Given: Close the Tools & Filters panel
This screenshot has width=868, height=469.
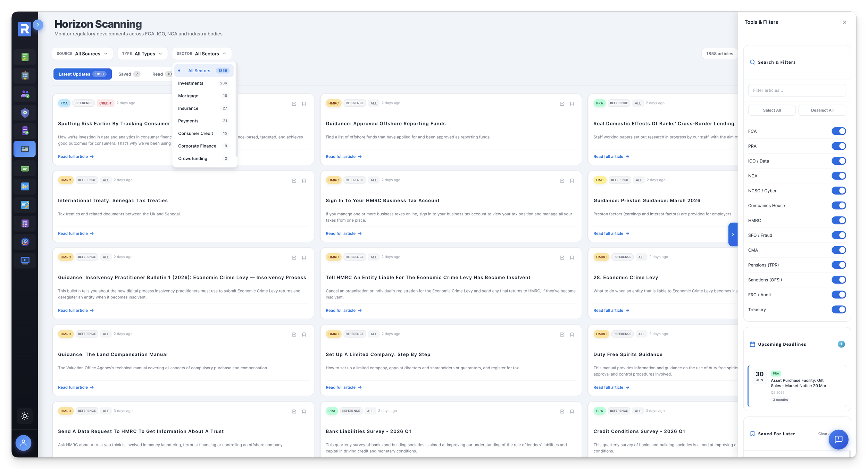Looking at the screenshot, I should 844,22.
